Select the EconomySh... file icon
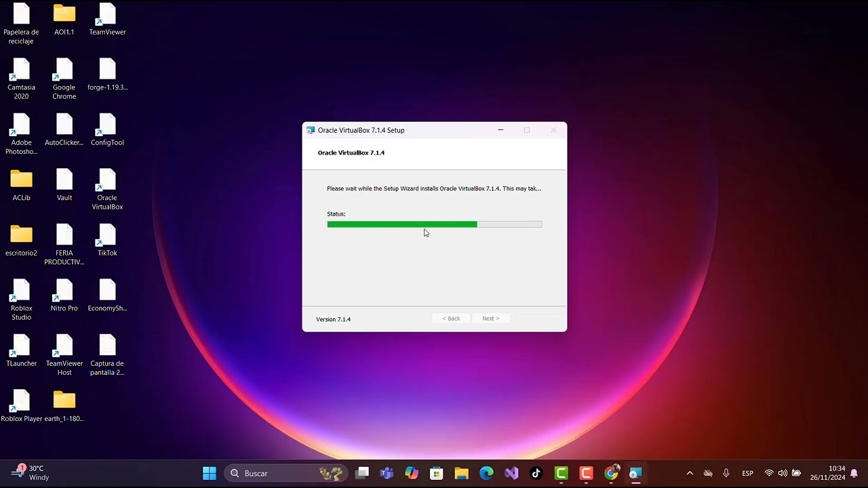 click(x=107, y=296)
